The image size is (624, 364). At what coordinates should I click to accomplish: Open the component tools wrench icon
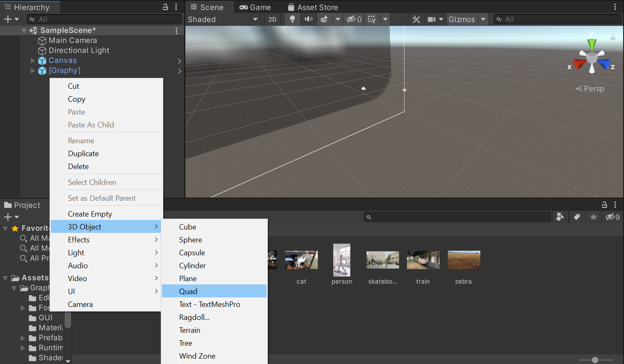click(416, 19)
